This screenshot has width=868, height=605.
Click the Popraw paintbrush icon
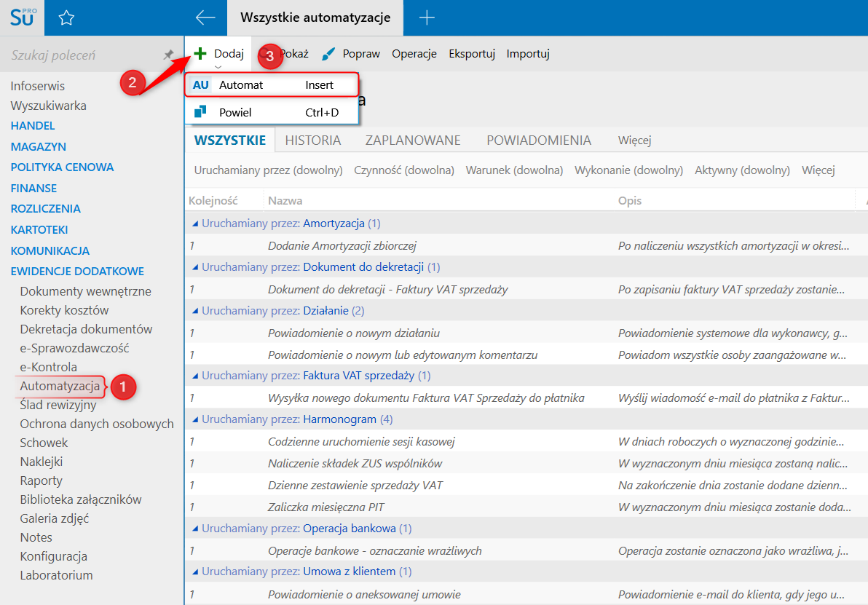(328, 54)
